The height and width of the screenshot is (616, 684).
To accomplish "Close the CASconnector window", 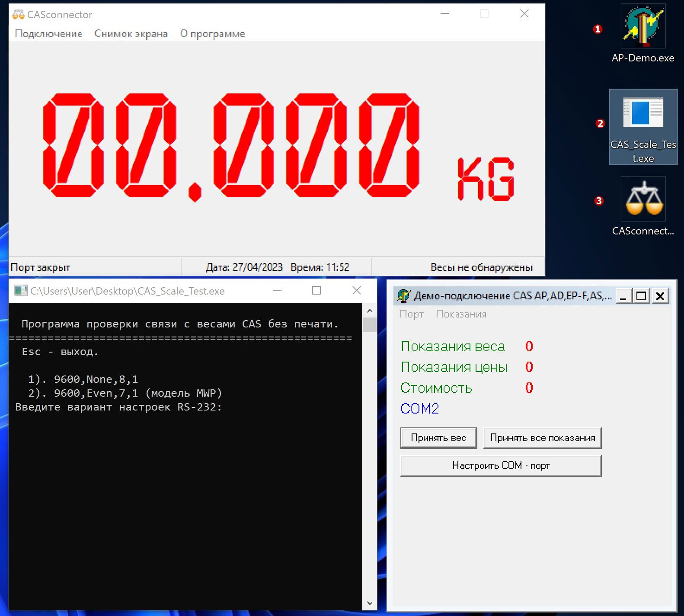I will 524,13.
